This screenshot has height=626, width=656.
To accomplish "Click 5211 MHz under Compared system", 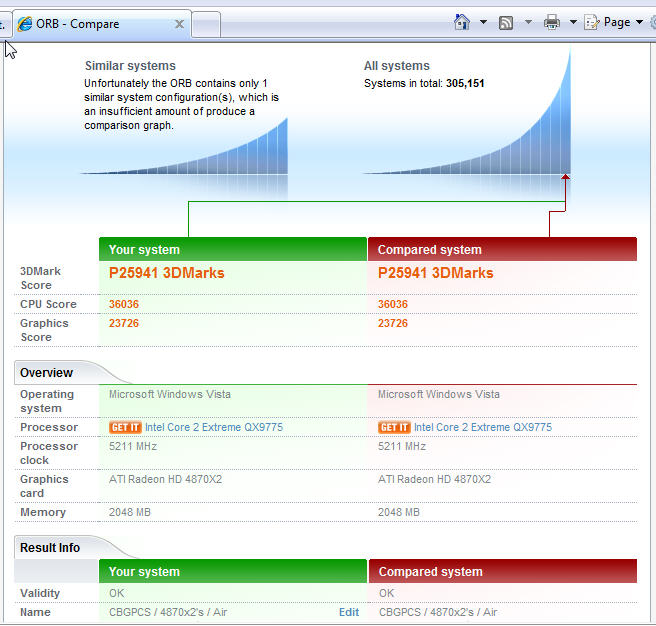I will point(402,446).
